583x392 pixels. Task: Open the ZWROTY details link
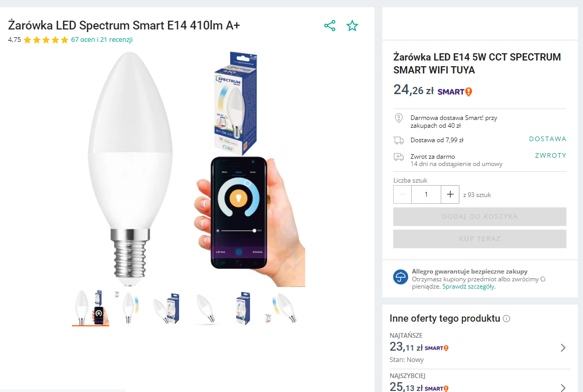pos(550,156)
